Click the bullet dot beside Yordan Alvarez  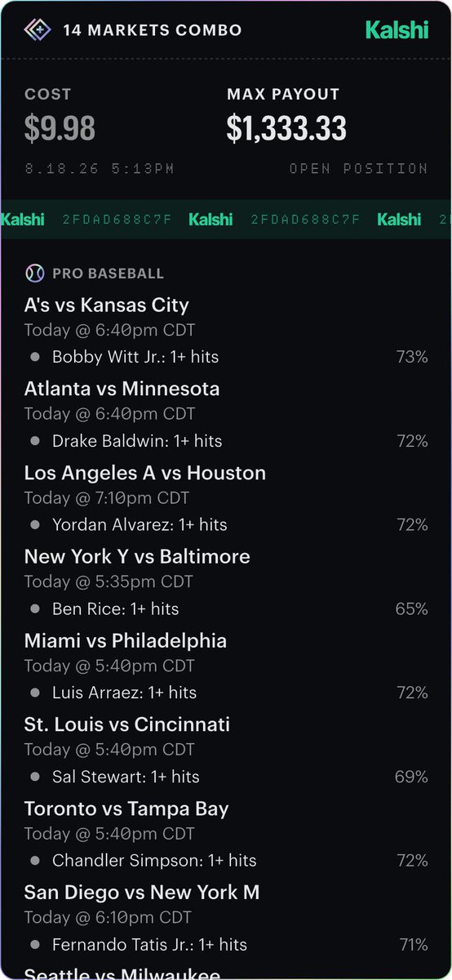[x=35, y=525]
